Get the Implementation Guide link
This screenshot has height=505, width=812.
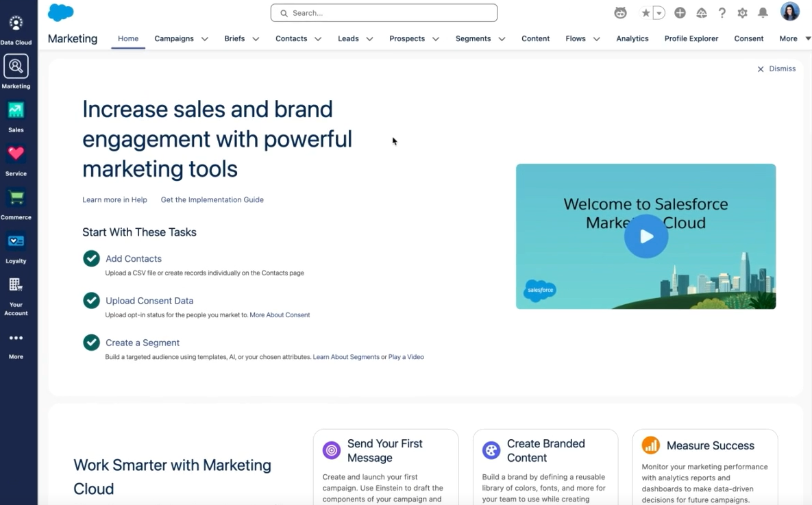(x=212, y=199)
